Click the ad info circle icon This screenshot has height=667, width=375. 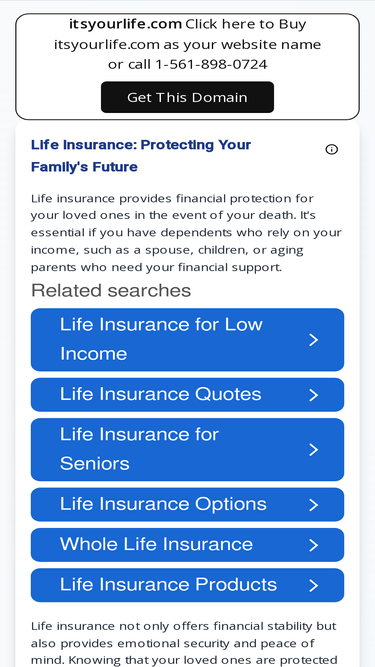pyautogui.click(x=331, y=149)
